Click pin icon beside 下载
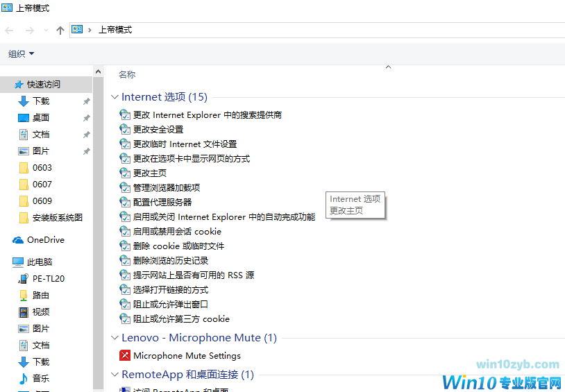 point(87,101)
